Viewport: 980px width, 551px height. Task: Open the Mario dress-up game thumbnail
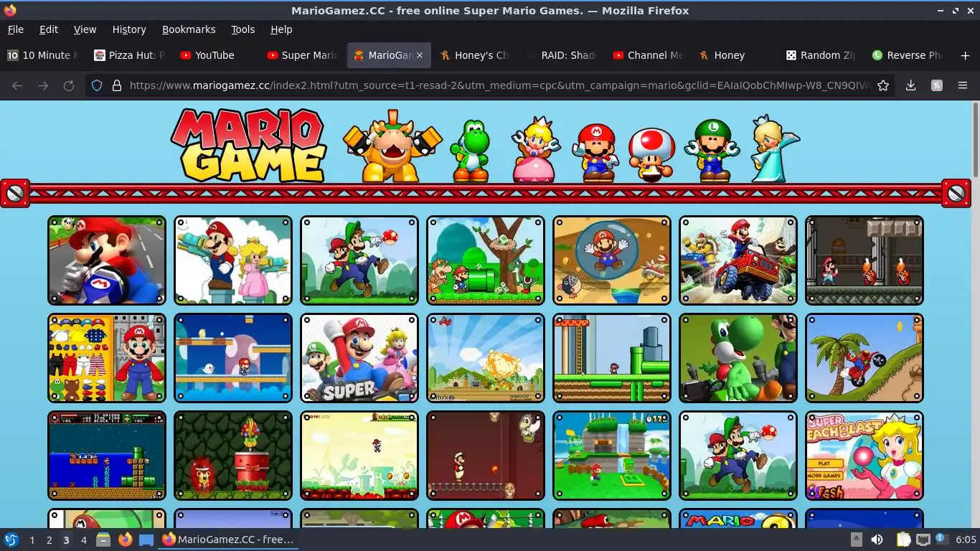(x=107, y=358)
